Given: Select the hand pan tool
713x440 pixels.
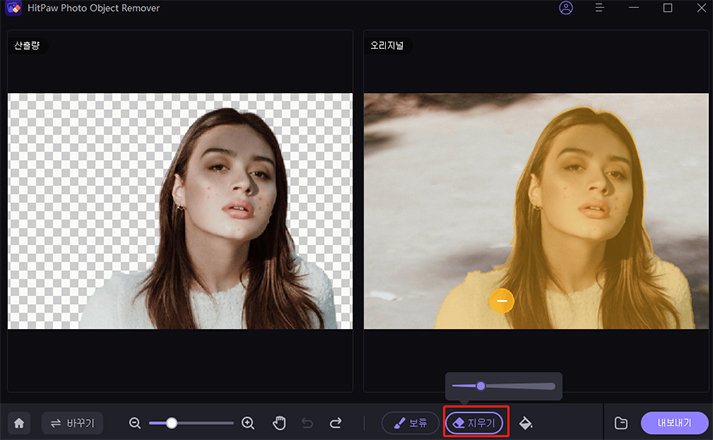Looking at the screenshot, I should click(x=279, y=423).
